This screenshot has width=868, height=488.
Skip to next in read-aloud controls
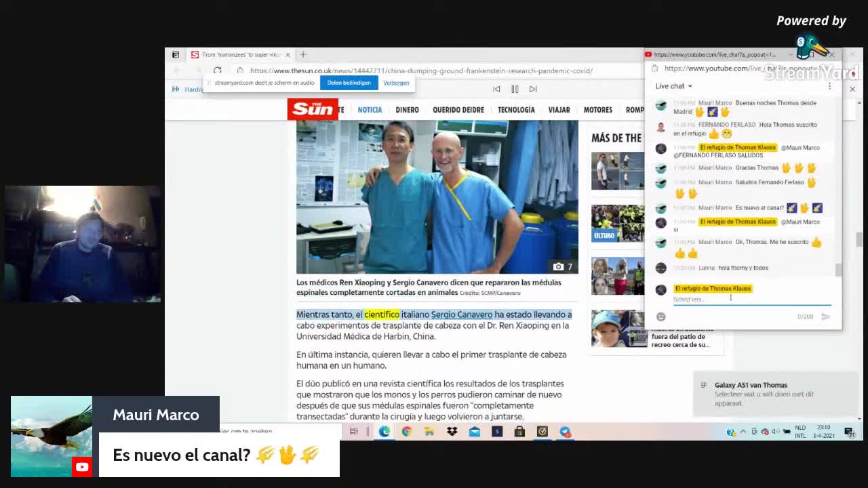(x=533, y=89)
